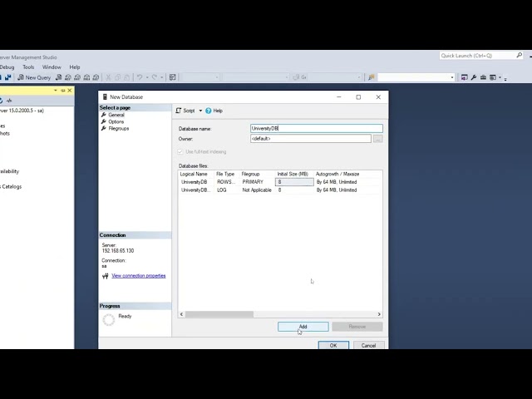Click the file grid scroll left arrow

click(x=181, y=314)
